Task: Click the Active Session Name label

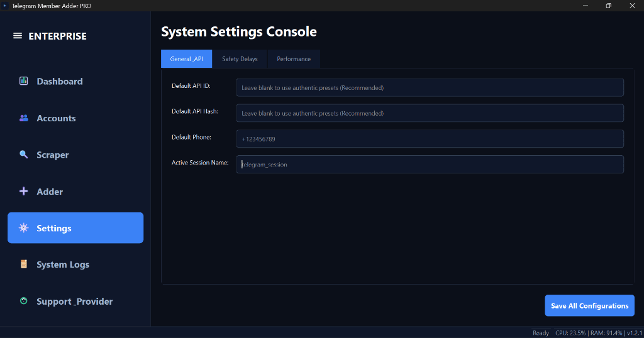Action: pos(200,163)
